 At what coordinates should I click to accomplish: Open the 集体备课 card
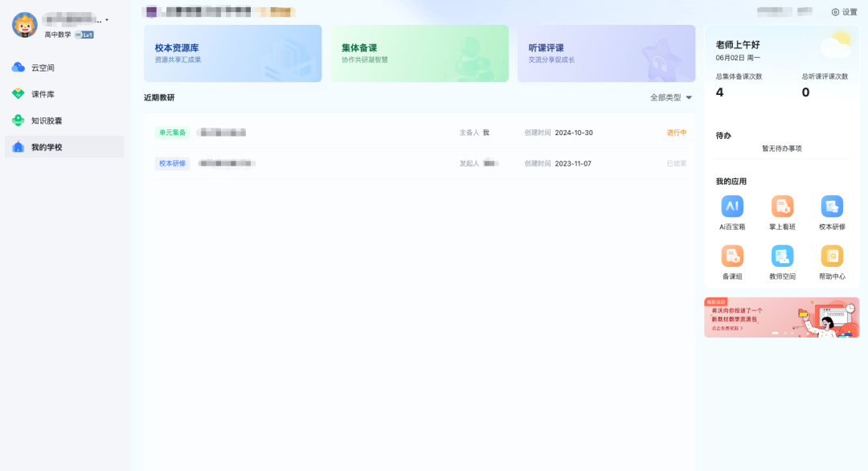(x=419, y=55)
